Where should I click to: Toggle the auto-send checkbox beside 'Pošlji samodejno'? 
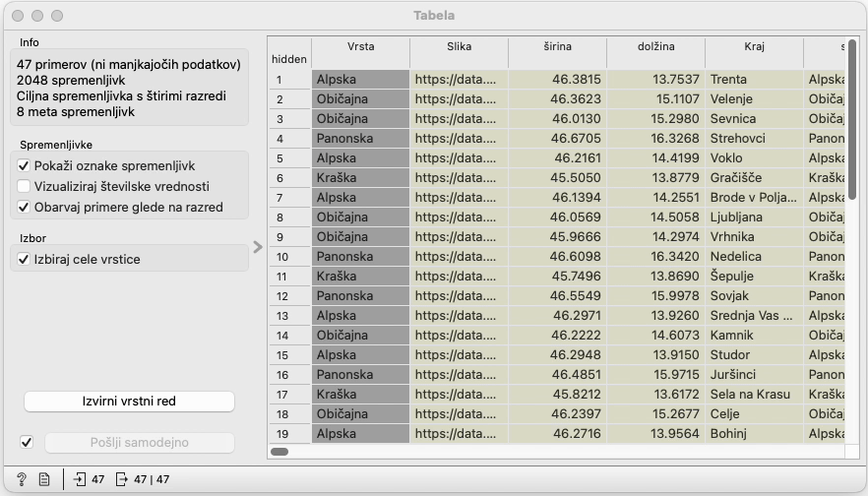27,442
